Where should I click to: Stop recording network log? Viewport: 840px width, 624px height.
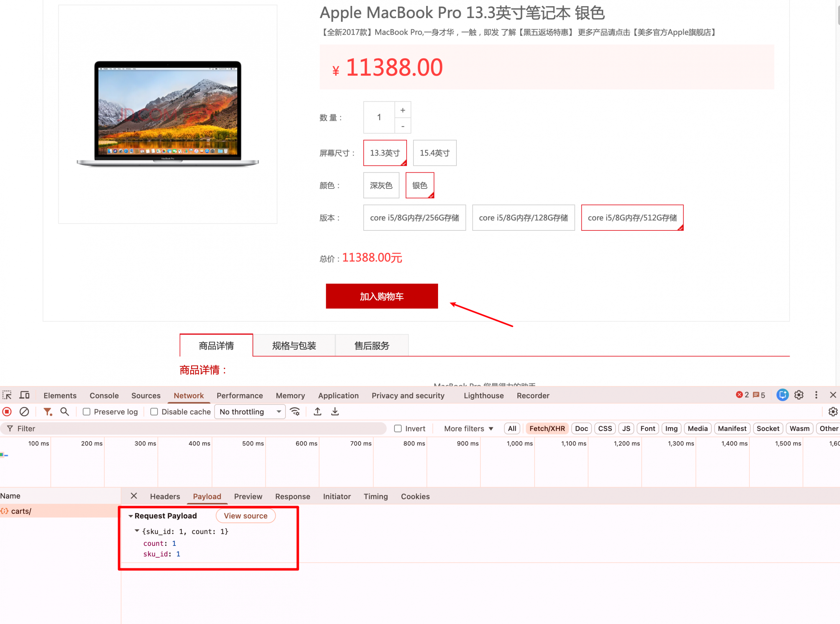[7, 411]
